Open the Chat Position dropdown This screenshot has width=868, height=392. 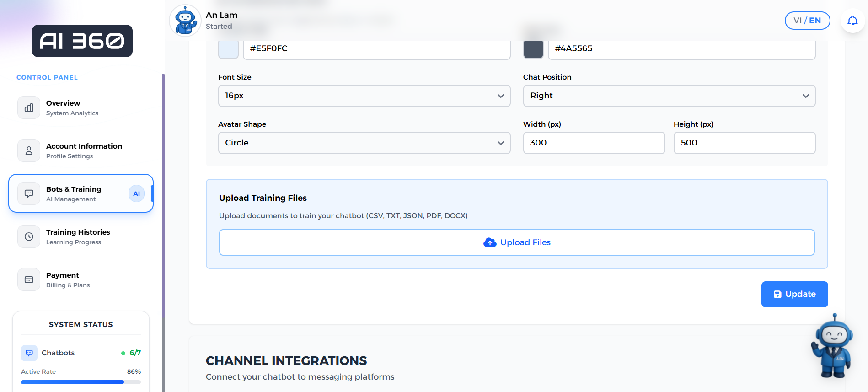[669, 96]
